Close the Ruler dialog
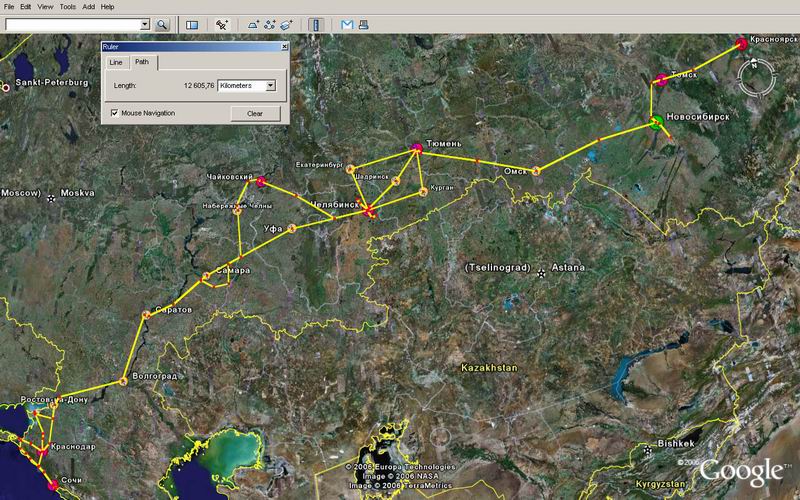The width and height of the screenshot is (800, 500). click(283, 45)
